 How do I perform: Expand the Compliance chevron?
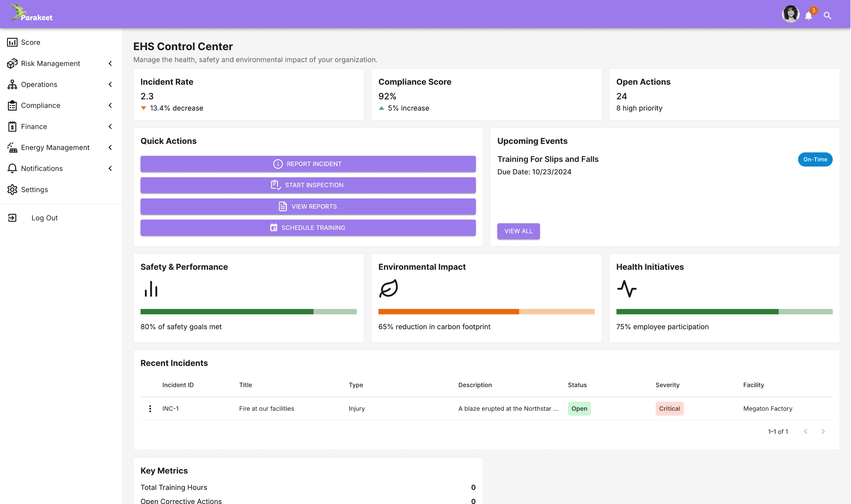pos(110,106)
